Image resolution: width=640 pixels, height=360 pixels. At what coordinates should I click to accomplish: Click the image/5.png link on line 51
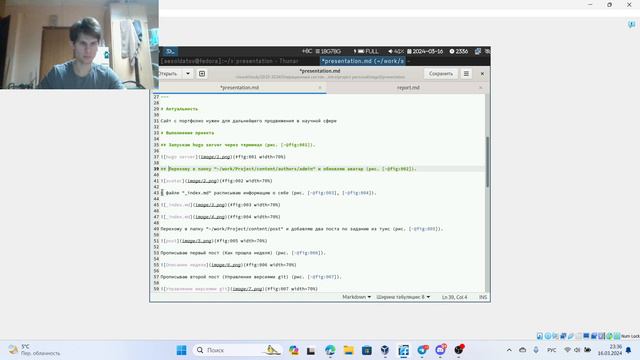point(197,241)
